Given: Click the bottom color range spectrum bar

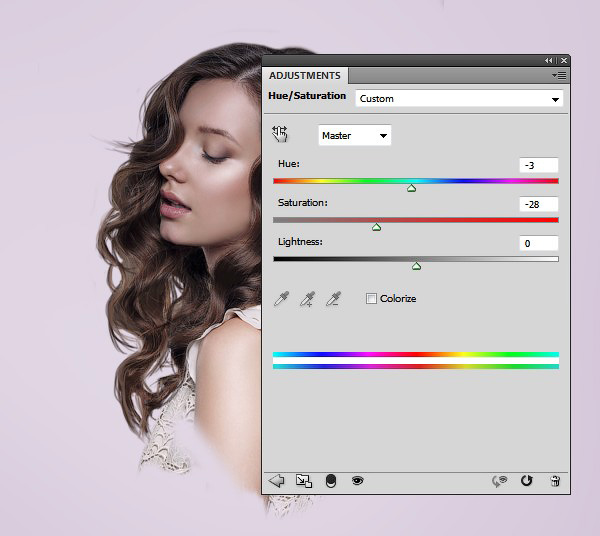Looking at the screenshot, I should [x=416, y=367].
